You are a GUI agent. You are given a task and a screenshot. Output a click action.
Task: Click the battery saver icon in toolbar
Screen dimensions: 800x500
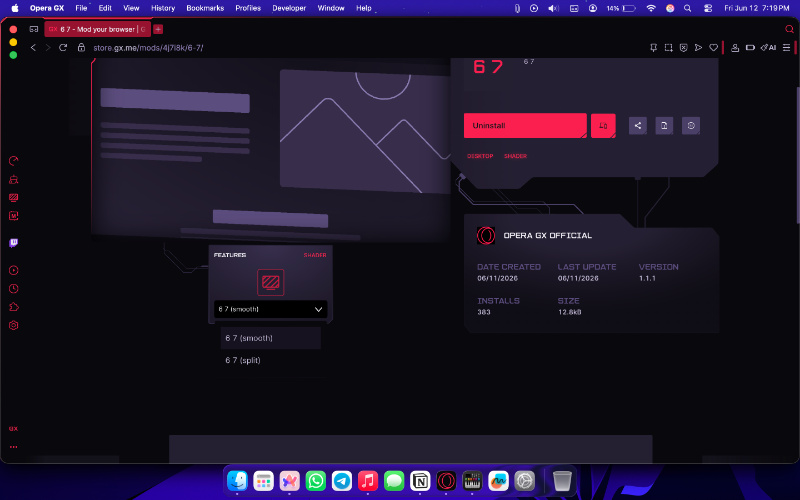coord(750,47)
